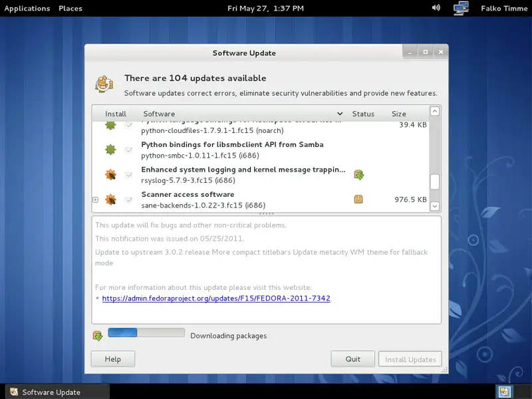Viewport: 532px width, 399px height.
Task: Click the 39.4 KB size value
Action: pyautogui.click(x=413, y=124)
